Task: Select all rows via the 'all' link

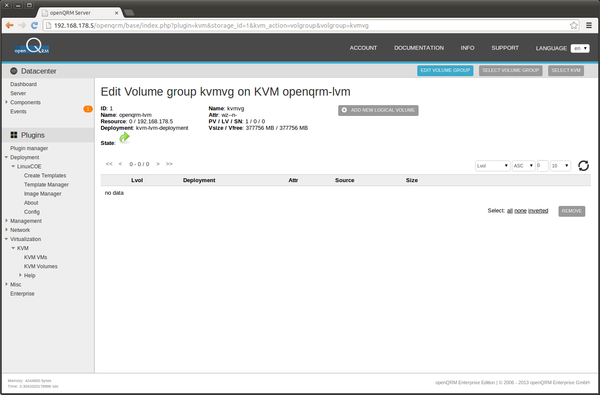Action: tap(510, 211)
